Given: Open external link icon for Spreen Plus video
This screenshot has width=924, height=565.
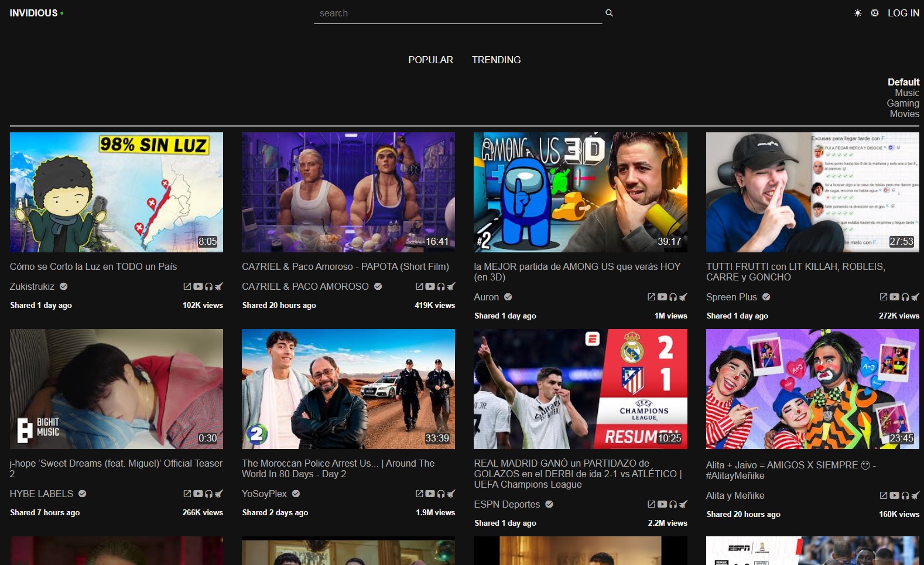Looking at the screenshot, I should coord(884,297).
